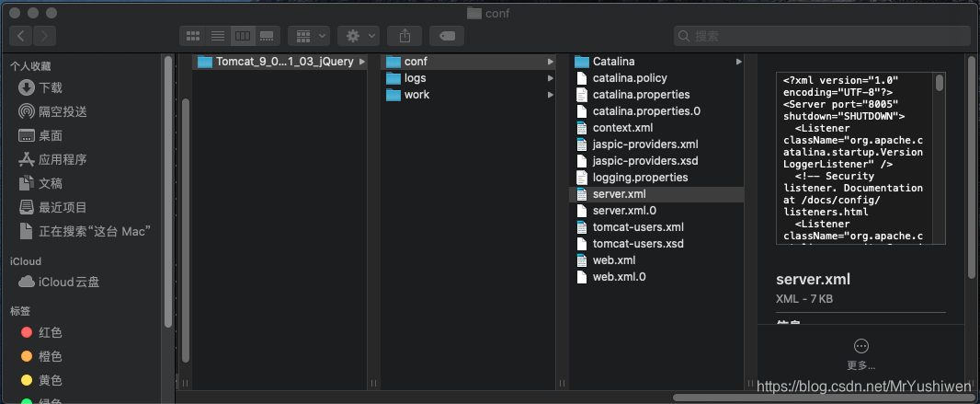The height and width of the screenshot is (404, 980).
Task: Click the Share toolbar button
Action: click(x=404, y=36)
